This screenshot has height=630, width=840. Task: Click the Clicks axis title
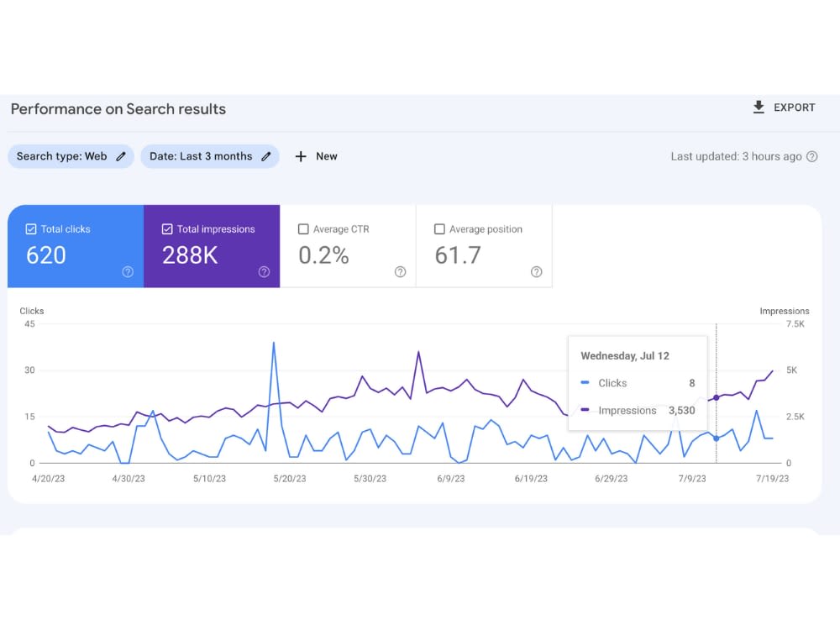32,311
